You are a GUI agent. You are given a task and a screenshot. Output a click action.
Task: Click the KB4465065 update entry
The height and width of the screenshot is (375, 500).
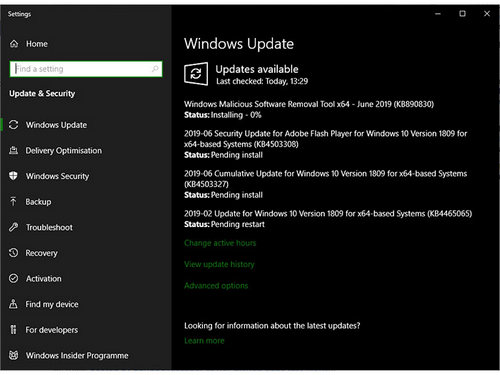click(x=328, y=213)
